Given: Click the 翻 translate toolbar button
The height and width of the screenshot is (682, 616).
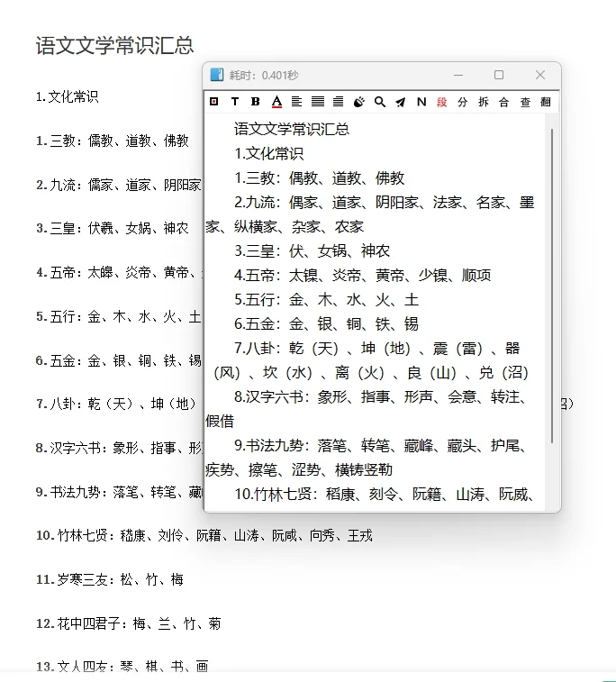Looking at the screenshot, I should pyautogui.click(x=546, y=102).
